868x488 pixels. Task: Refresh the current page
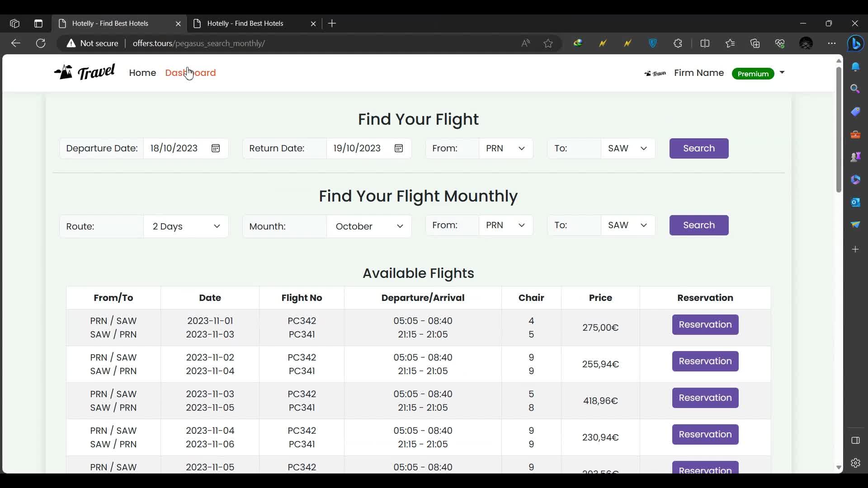[x=41, y=43]
